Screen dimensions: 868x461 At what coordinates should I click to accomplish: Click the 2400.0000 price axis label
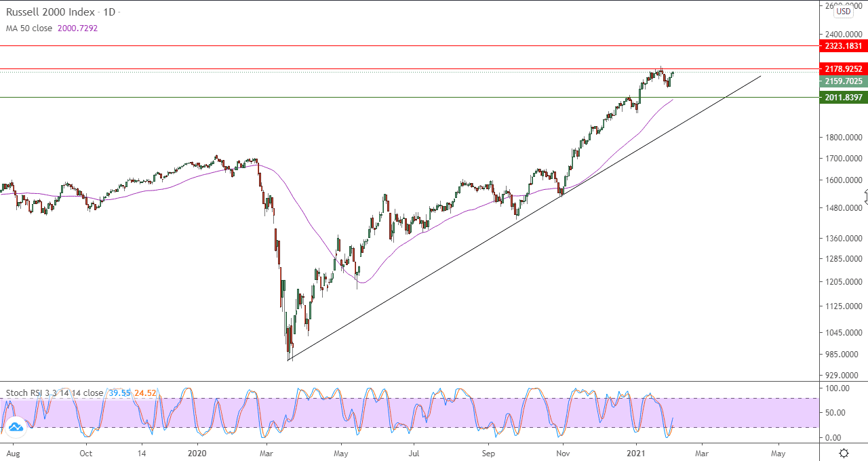(x=843, y=34)
